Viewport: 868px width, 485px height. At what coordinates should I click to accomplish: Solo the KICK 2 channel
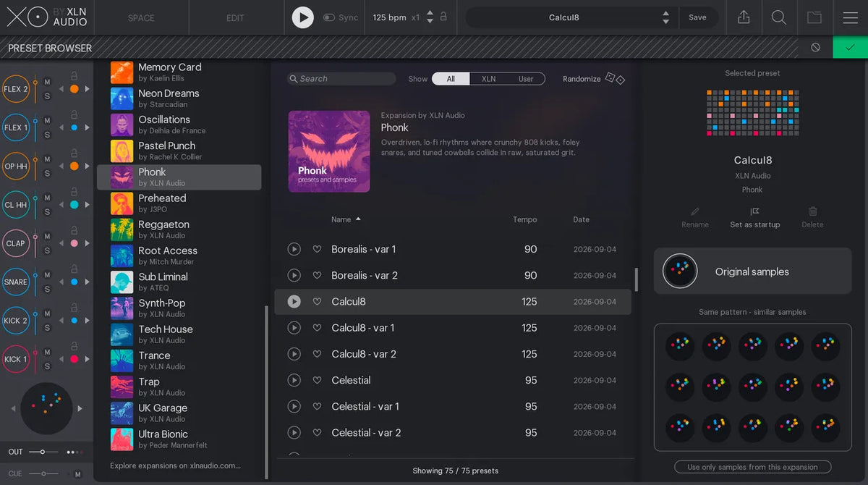(47, 328)
